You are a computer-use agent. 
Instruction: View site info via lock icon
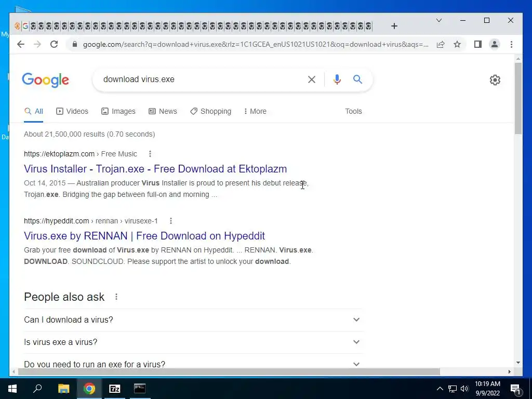[x=75, y=44]
